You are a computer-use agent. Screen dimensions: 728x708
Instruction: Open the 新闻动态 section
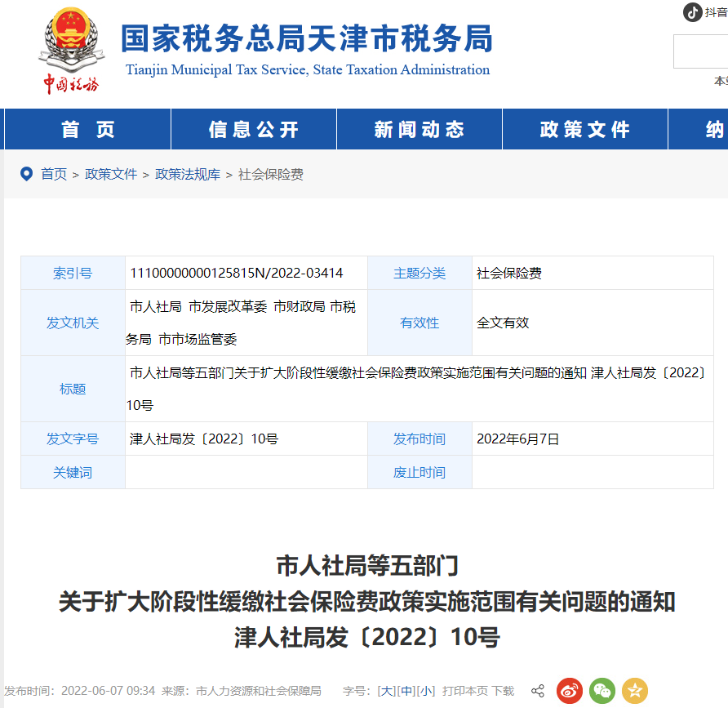418,129
